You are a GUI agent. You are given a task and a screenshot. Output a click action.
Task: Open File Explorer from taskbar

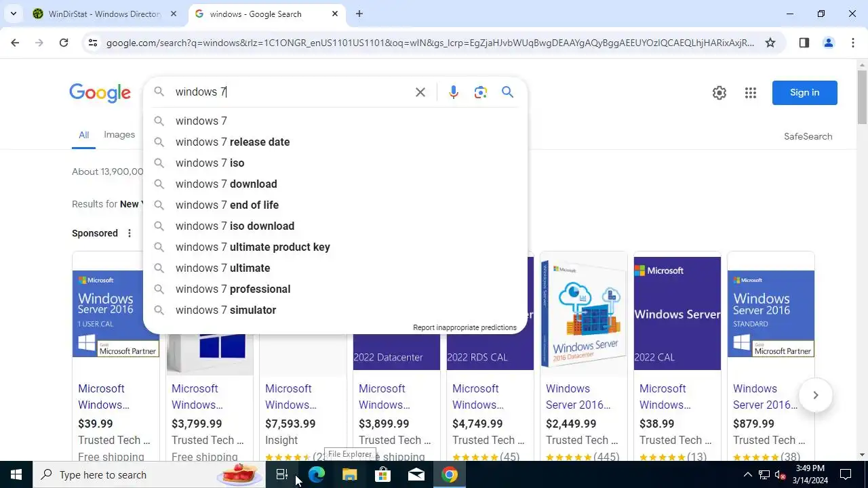(x=349, y=474)
